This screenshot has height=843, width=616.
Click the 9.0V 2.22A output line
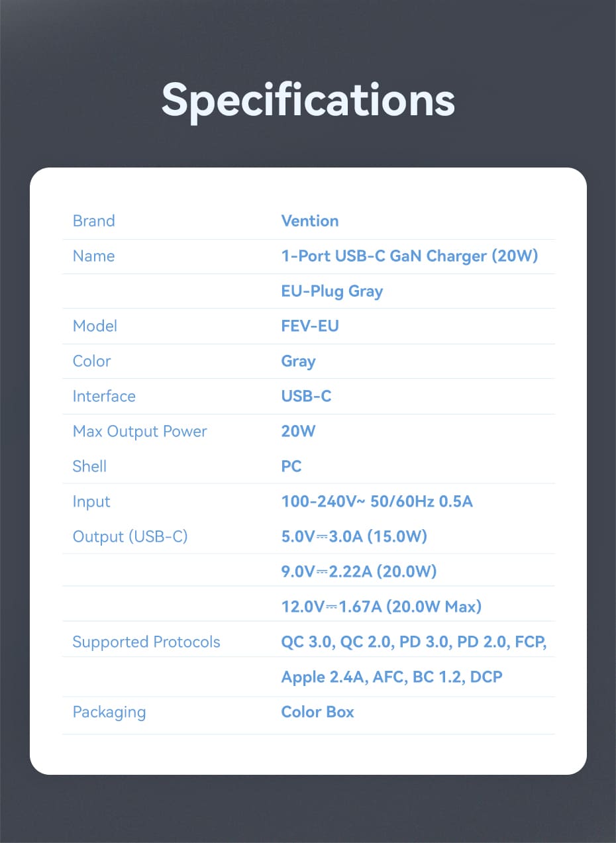coord(359,571)
